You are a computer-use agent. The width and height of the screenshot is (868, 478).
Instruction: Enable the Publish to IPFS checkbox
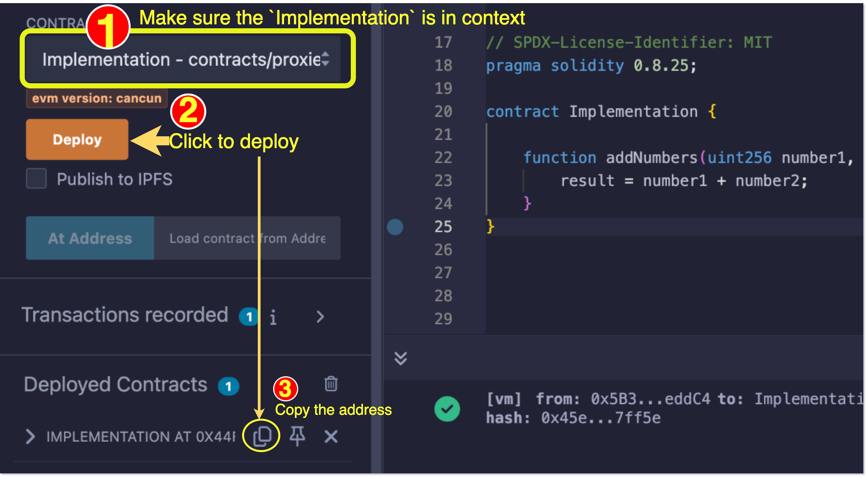(36, 179)
